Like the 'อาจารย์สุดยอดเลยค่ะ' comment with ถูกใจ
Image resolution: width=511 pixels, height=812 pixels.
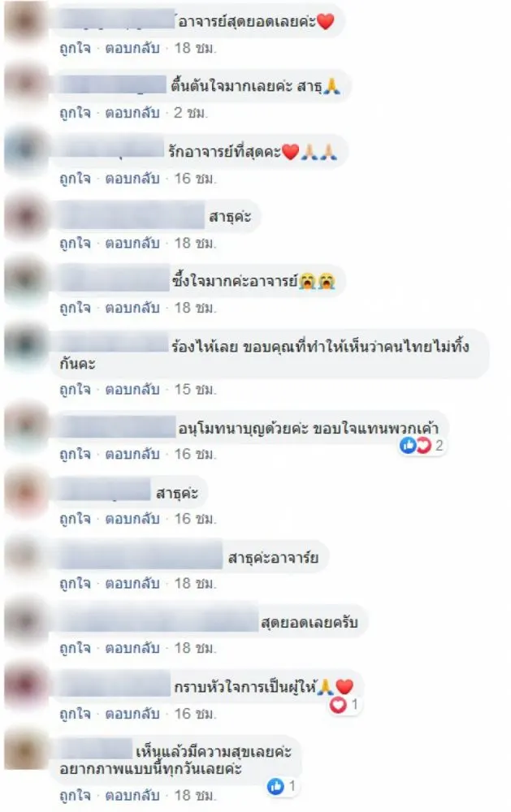coord(75,48)
